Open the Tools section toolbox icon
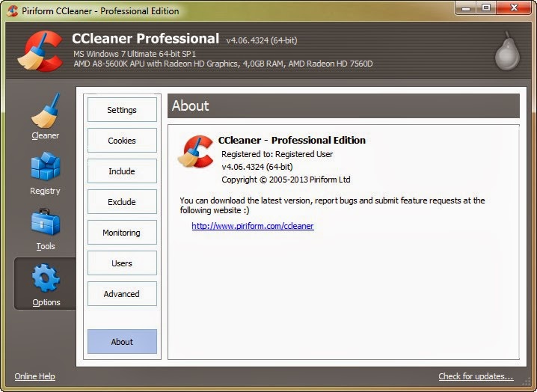 coord(46,222)
